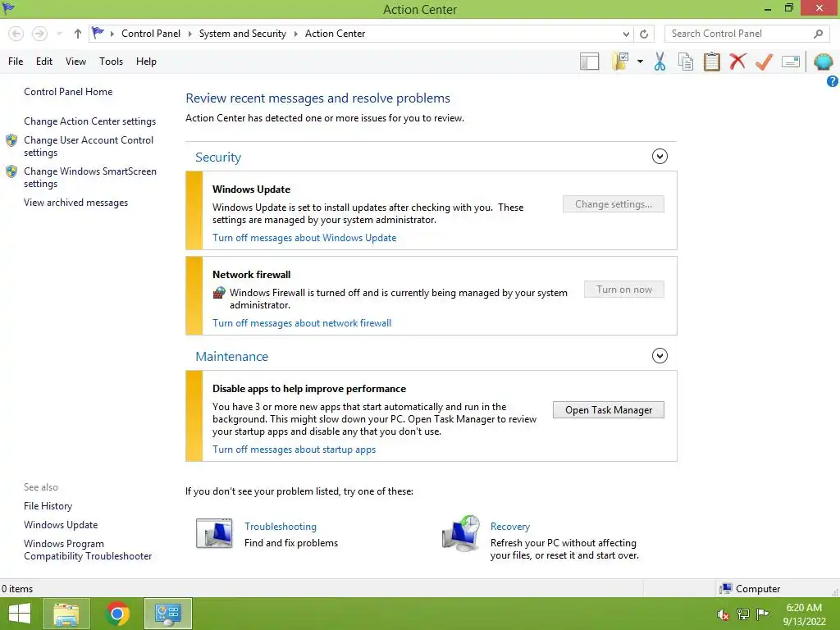Click the Cut scissors toolbar icon
Image resolution: width=840 pixels, height=630 pixels.
[660, 62]
